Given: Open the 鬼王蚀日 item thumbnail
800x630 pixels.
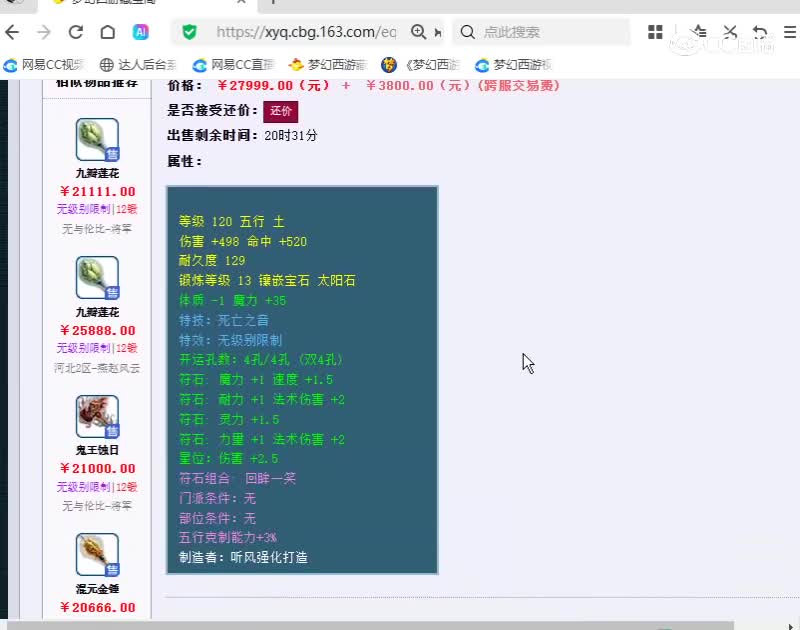Looking at the screenshot, I should click(x=97, y=416).
